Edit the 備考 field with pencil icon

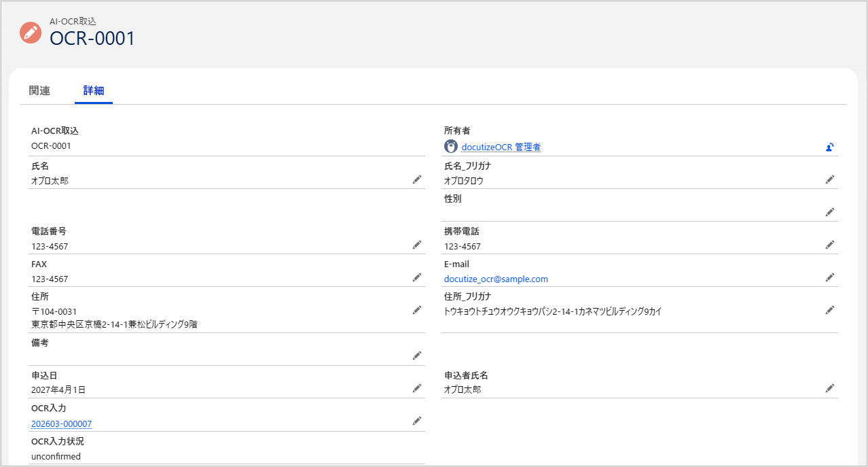pos(417,356)
